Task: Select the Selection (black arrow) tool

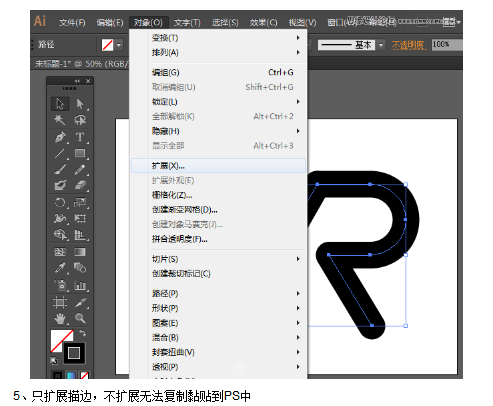Action: [x=60, y=104]
